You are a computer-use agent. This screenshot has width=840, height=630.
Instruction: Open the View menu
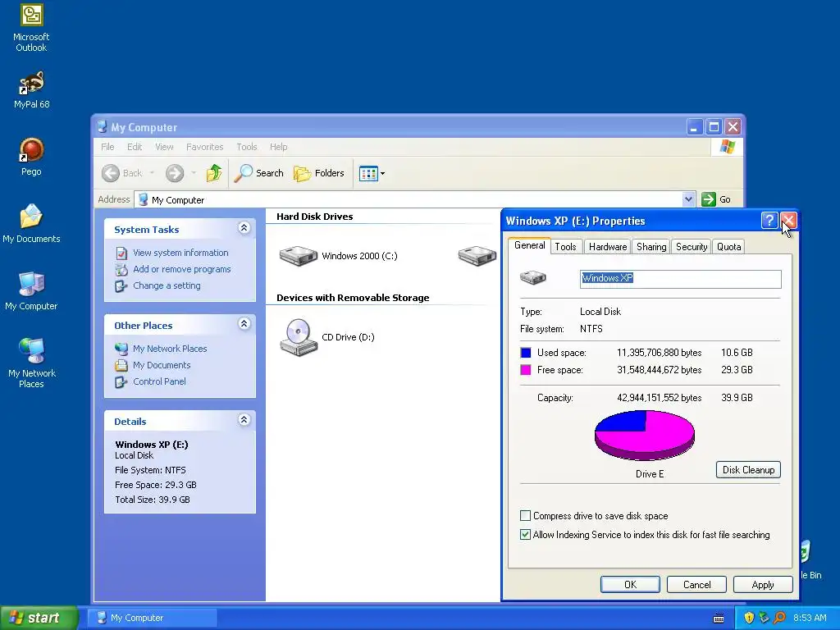click(x=164, y=147)
